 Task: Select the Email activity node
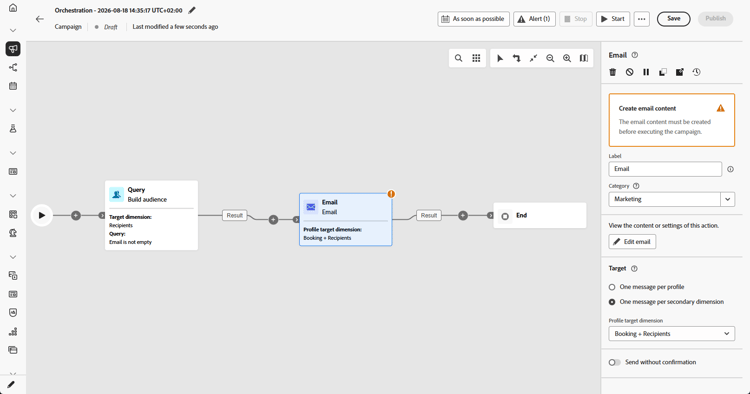pyautogui.click(x=346, y=219)
